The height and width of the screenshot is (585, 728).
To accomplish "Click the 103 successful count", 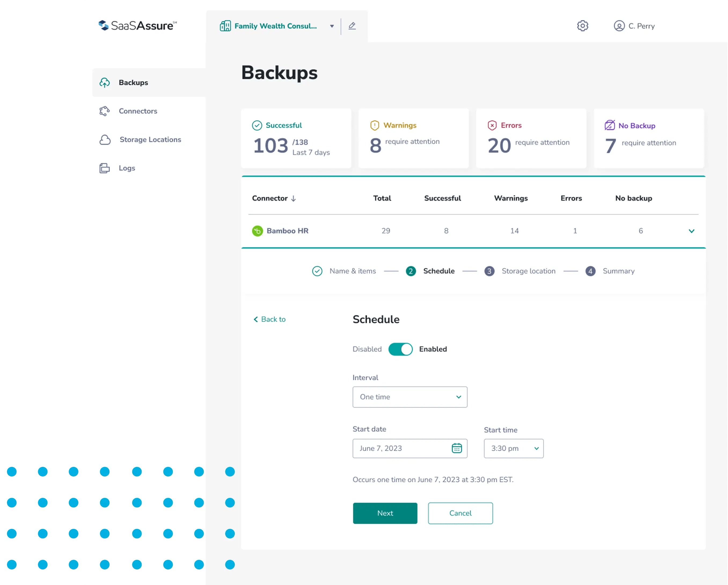I will click(x=271, y=146).
